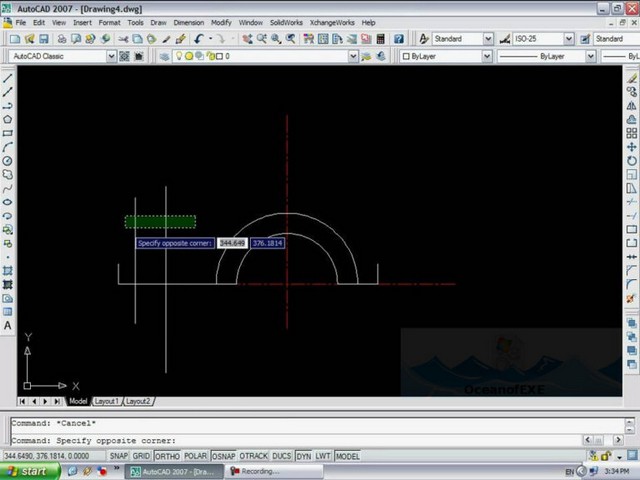640x480 pixels.
Task: Open the ByLayer color dropdown
Action: [x=487, y=56]
